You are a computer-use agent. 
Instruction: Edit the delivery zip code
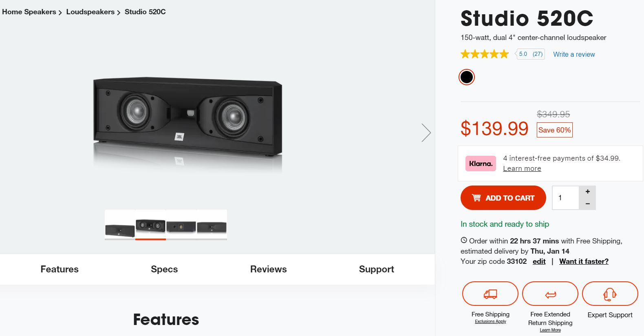coord(539,261)
